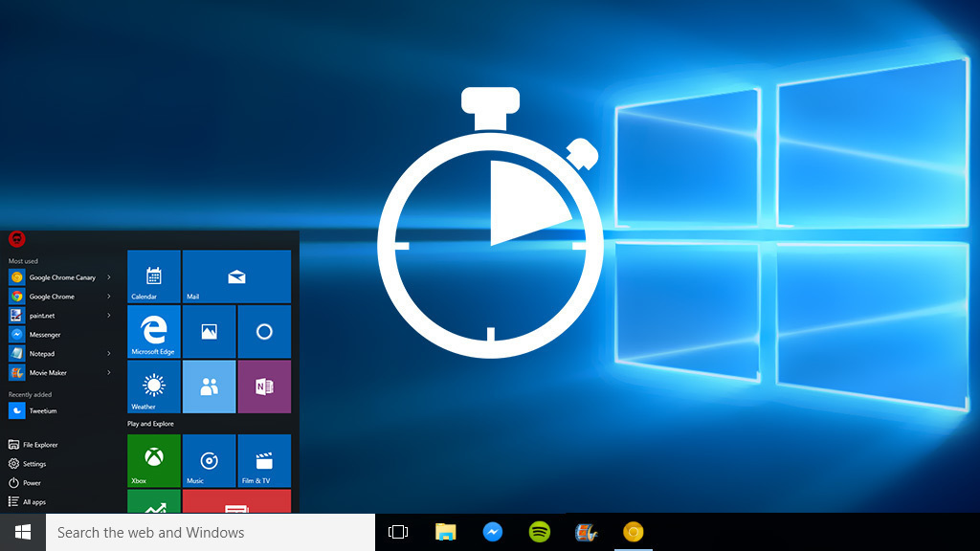Screen dimensions: 980x551
Task: Open the Music app tile
Action: click(x=209, y=460)
